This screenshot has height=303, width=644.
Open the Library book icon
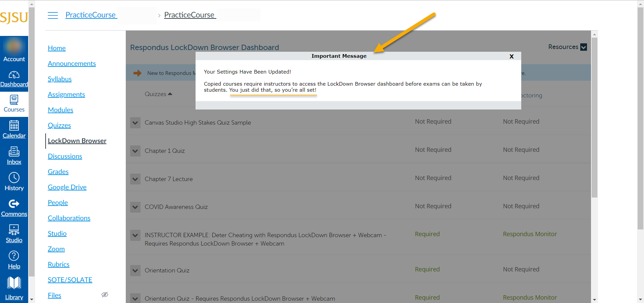click(14, 283)
